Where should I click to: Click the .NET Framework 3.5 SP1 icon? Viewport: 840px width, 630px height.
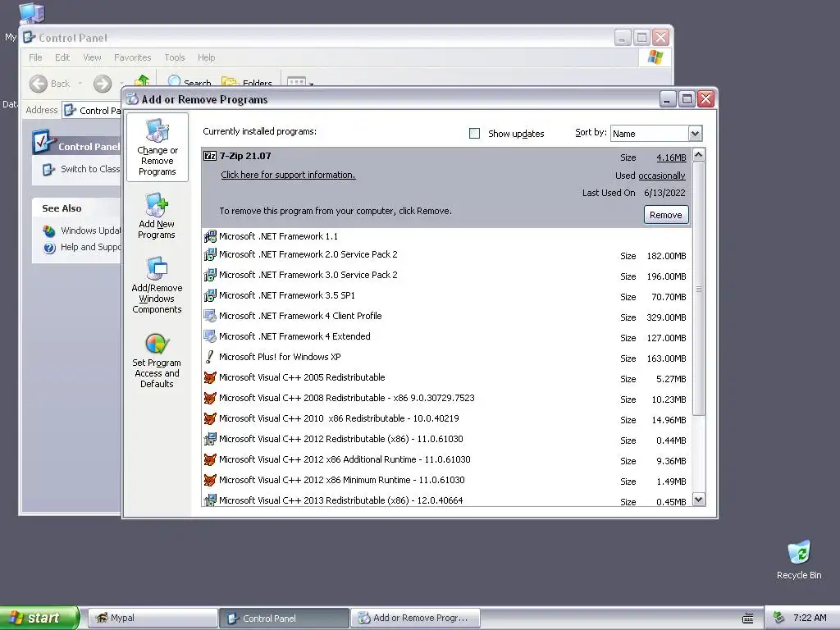point(210,295)
